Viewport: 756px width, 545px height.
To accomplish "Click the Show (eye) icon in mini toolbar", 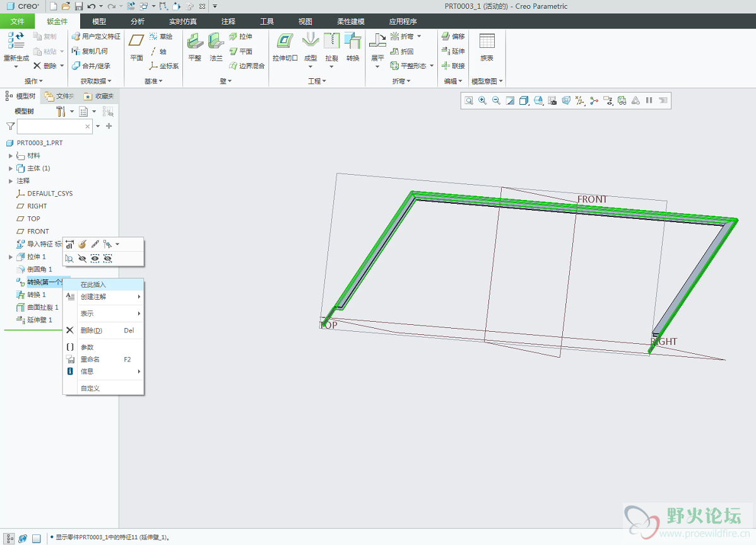I will (x=95, y=259).
